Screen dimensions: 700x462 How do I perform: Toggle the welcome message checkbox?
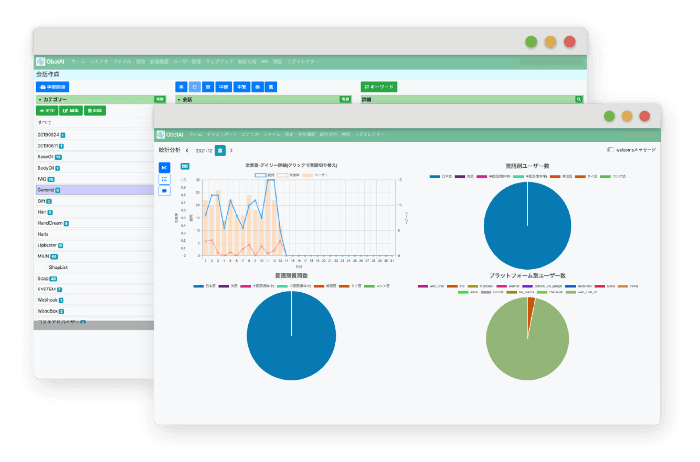(610, 150)
